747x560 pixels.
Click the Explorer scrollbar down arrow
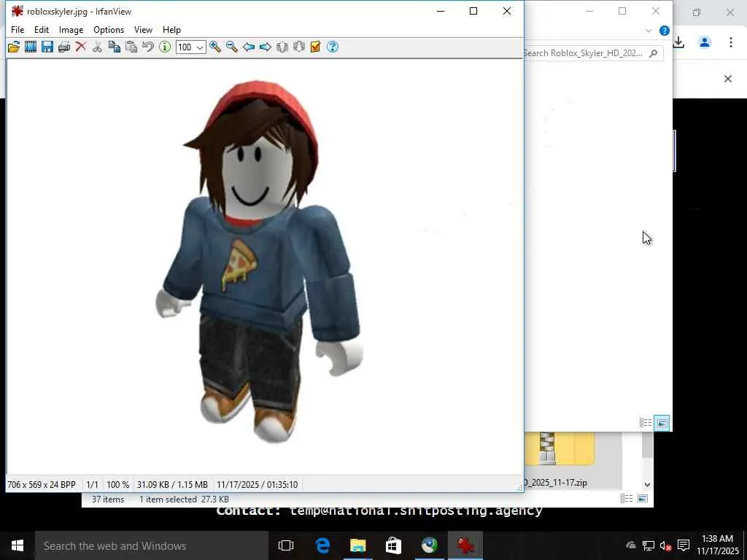[x=647, y=484]
